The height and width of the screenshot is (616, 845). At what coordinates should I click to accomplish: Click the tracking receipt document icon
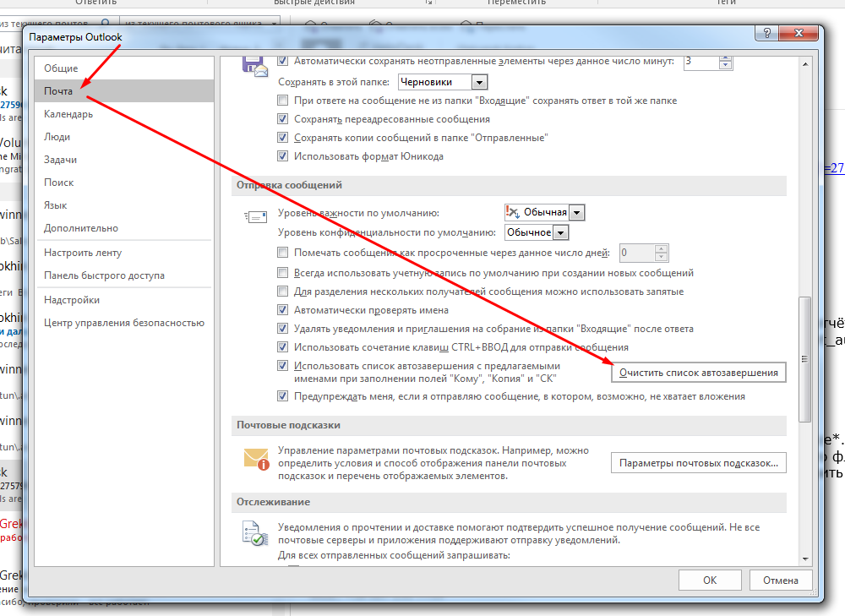click(x=255, y=533)
